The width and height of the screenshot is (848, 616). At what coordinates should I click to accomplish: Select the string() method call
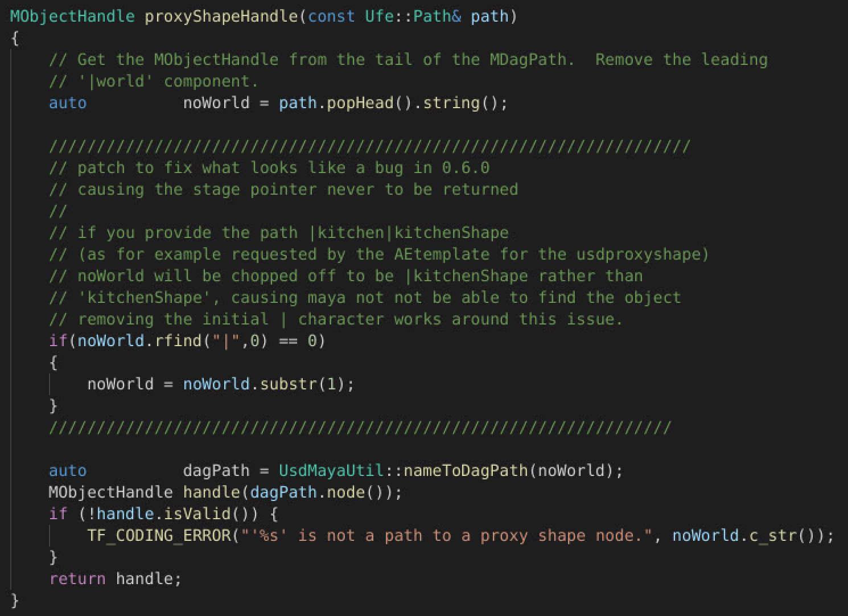tap(450, 102)
